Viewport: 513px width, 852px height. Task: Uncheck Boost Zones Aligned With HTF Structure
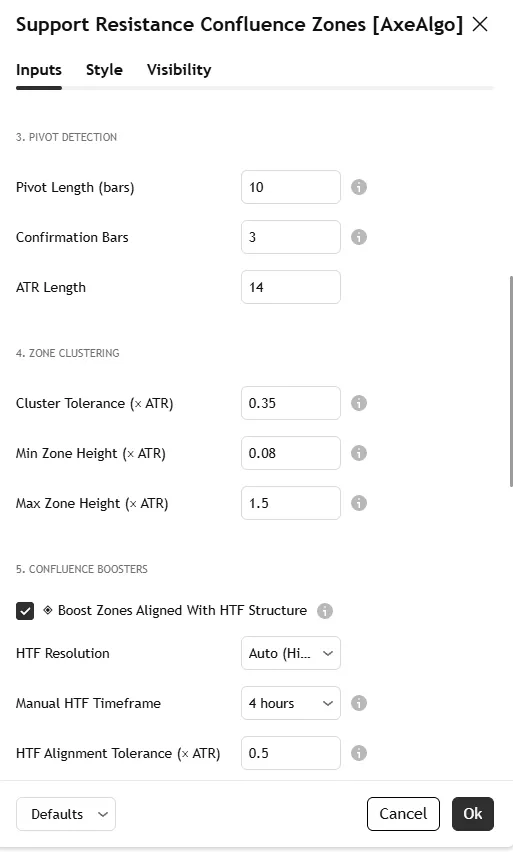coord(25,611)
